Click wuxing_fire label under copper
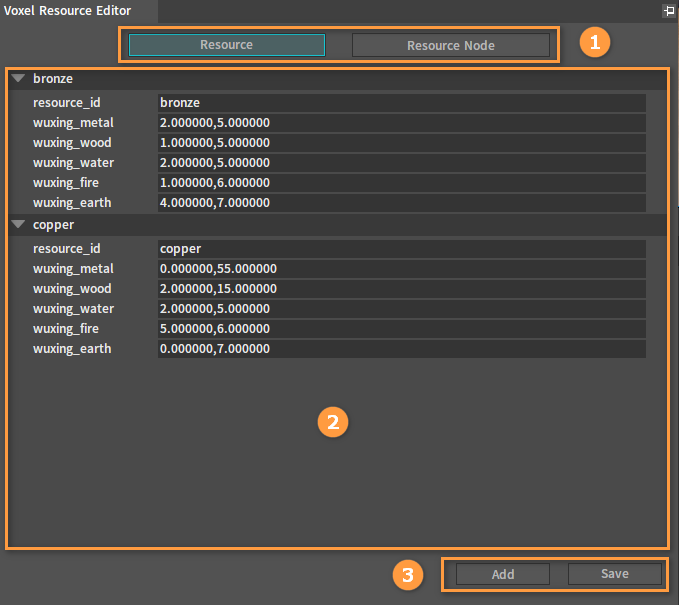 pyautogui.click(x=66, y=329)
